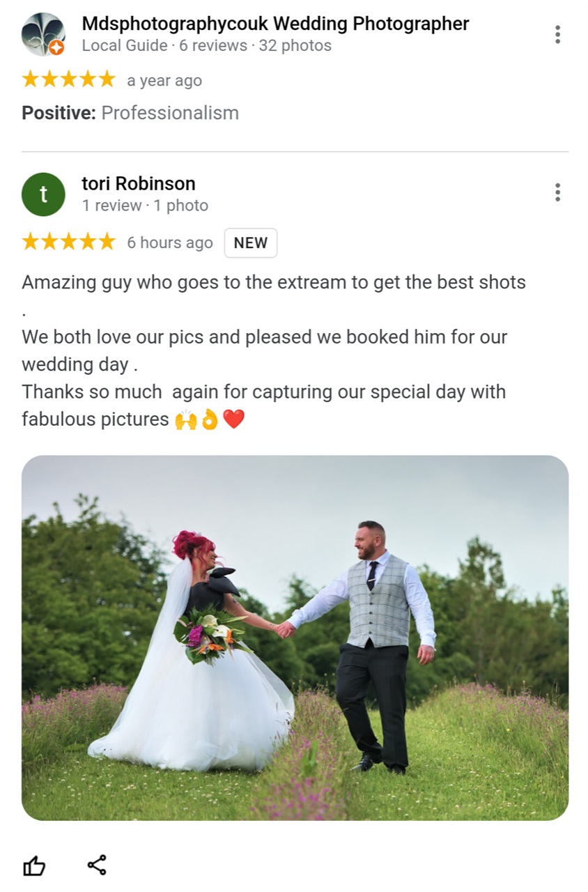View the wedding couple photo
The width and height of the screenshot is (588, 892).
(295, 638)
